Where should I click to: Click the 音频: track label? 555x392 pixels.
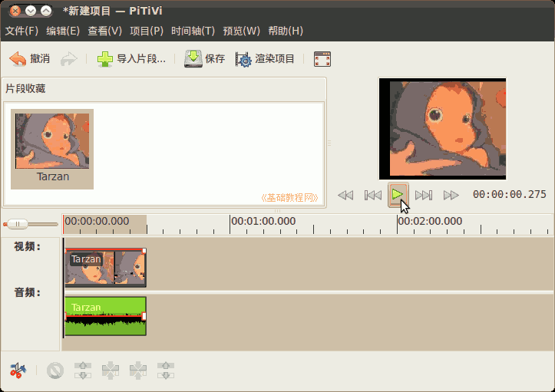28,292
